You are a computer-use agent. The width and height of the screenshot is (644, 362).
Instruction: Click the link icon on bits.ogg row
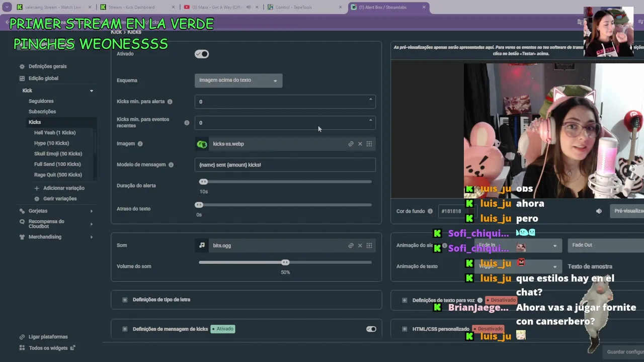coord(351,245)
